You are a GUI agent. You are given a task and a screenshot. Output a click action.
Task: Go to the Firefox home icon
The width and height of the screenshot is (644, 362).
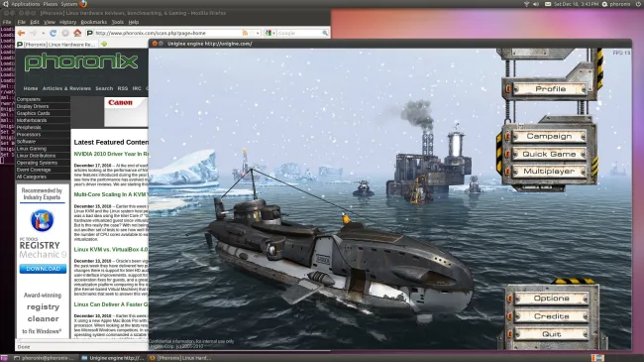point(77,33)
